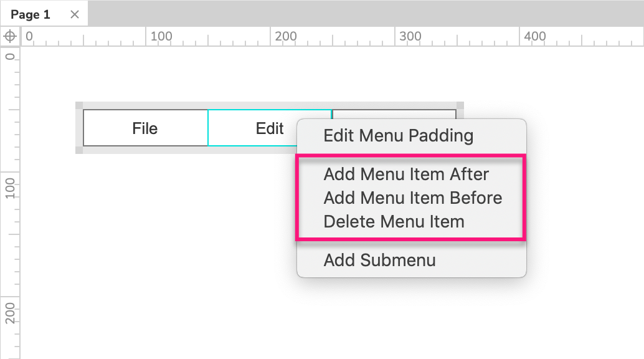The height and width of the screenshot is (359, 644).
Task: Click the top-right selection handle of menu
Action: [x=460, y=105]
